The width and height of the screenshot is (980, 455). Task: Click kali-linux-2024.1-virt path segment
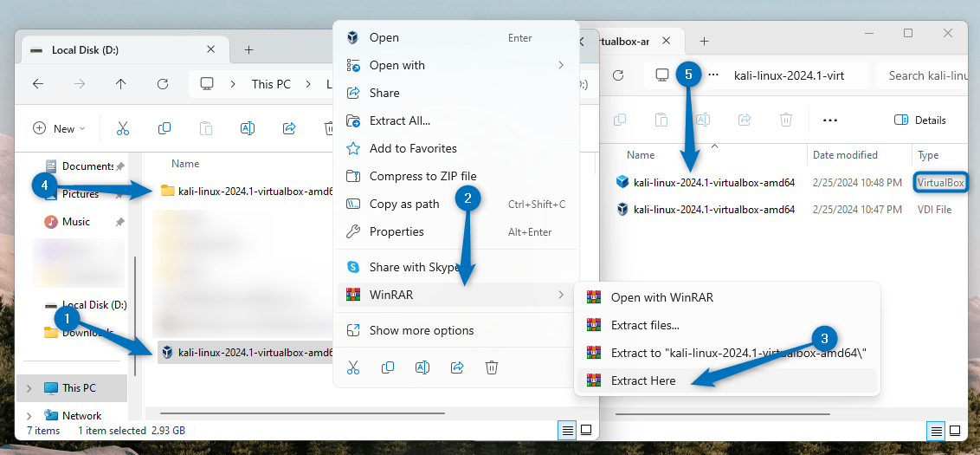[x=790, y=75]
